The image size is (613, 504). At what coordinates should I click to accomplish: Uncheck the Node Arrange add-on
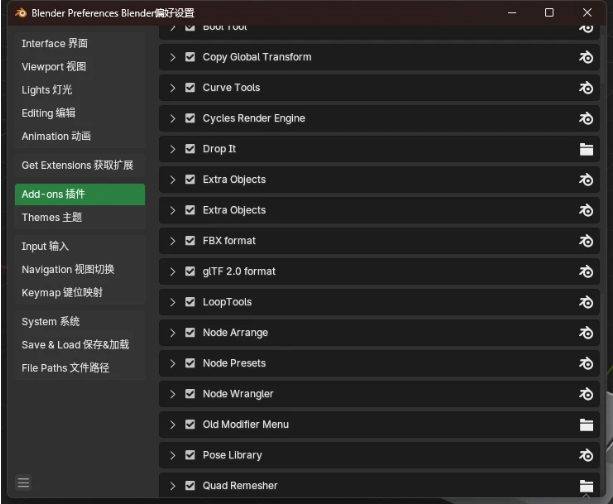pos(190,333)
